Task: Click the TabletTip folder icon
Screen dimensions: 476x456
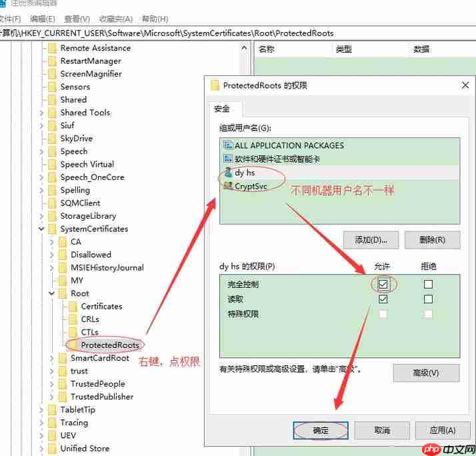Action: coord(52,410)
